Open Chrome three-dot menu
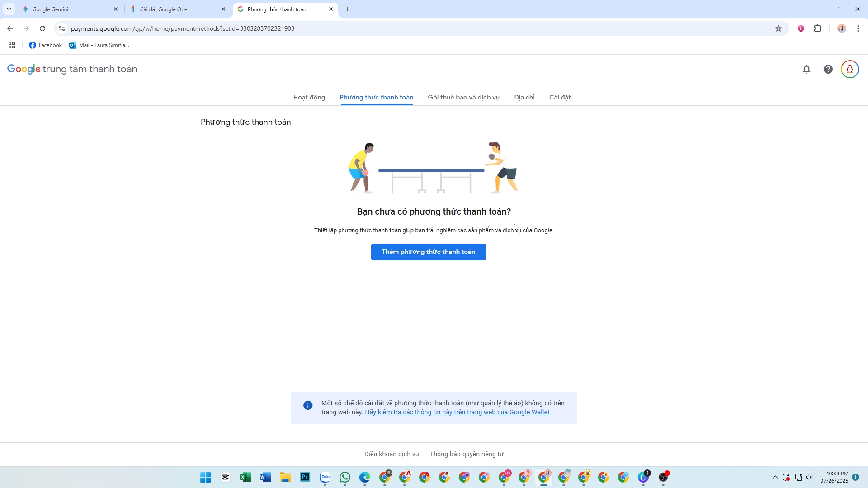 (858, 28)
